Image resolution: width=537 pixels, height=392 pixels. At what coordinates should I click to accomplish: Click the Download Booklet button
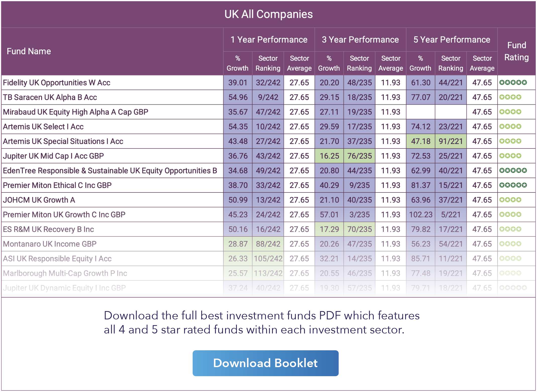point(265,363)
